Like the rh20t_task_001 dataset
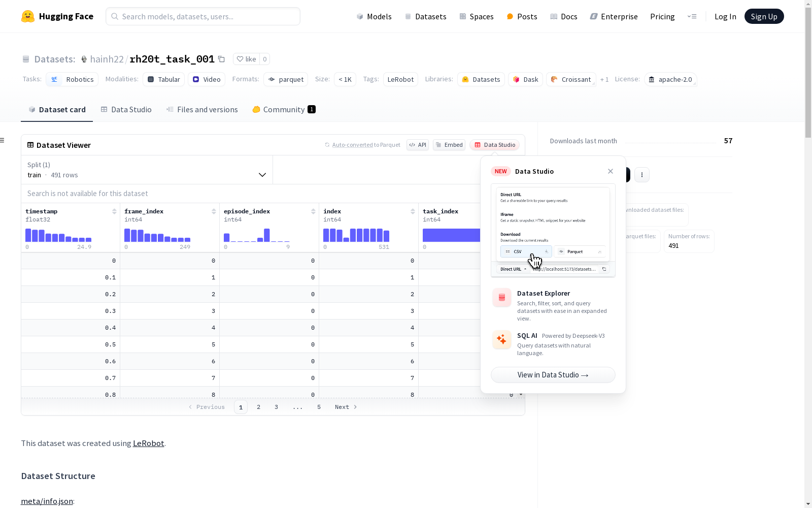 247,59
